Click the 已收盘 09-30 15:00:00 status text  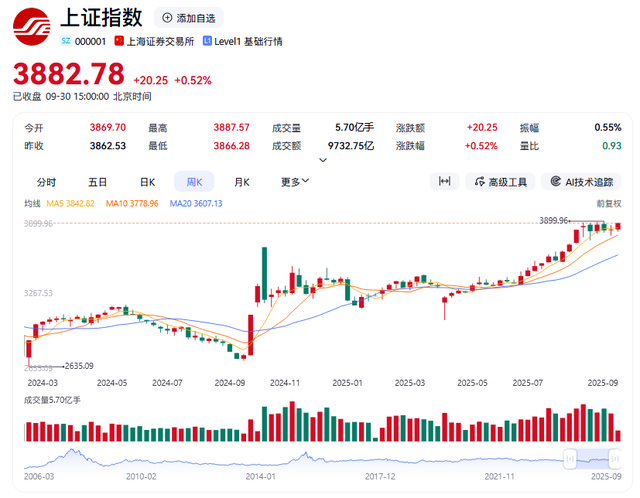82,96
